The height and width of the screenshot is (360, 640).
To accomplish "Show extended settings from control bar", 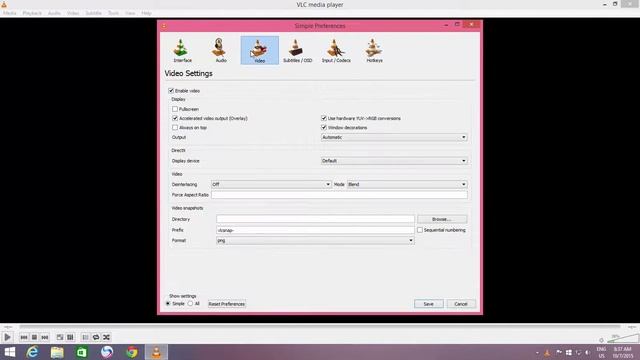I will [70, 337].
